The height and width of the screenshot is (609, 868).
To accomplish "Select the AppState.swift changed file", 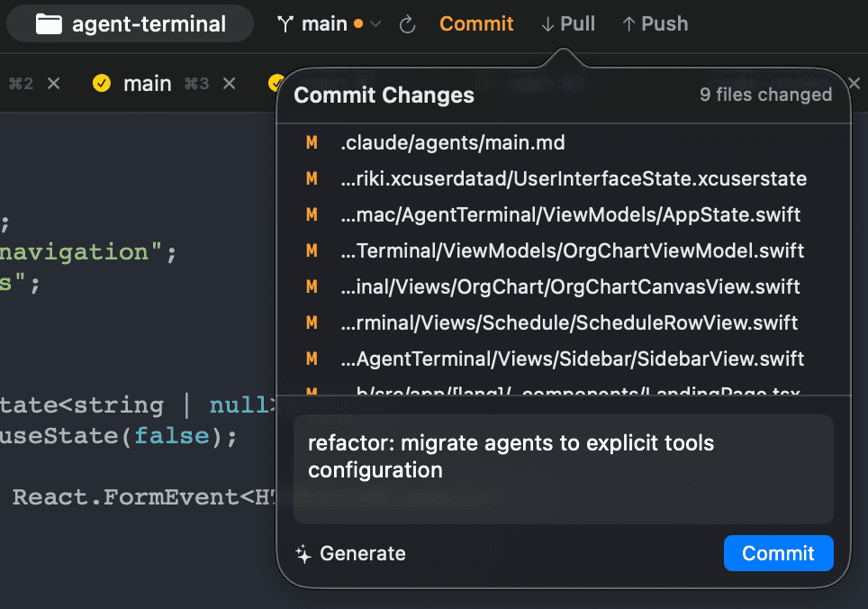I will (571, 214).
